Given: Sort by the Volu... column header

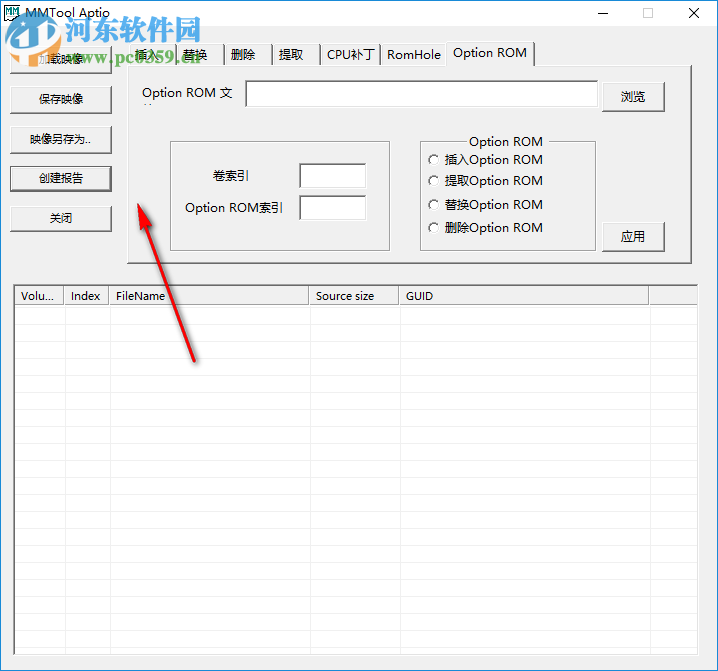Looking at the screenshot, I should pyautogui.click(x=39, y=296).
